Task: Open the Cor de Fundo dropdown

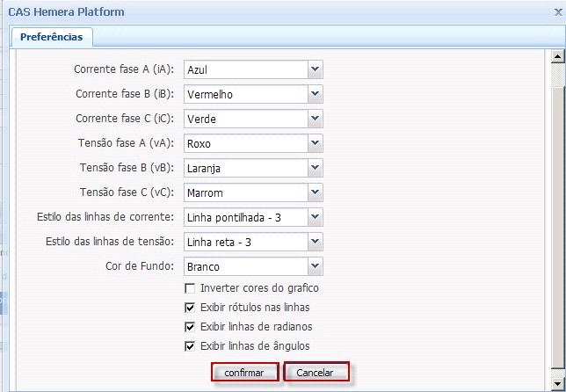Action: [x=316, y=266]
